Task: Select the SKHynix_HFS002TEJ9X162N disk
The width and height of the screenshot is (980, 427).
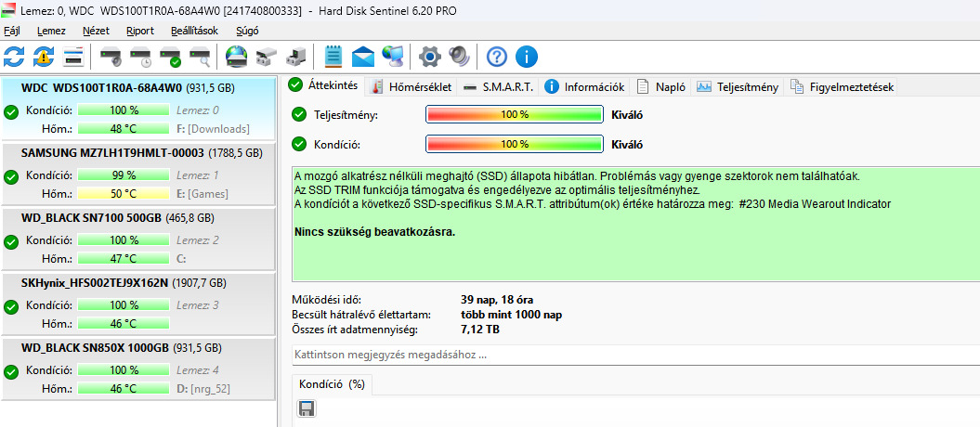Action: pyautogui.click(x=137, y=304)
